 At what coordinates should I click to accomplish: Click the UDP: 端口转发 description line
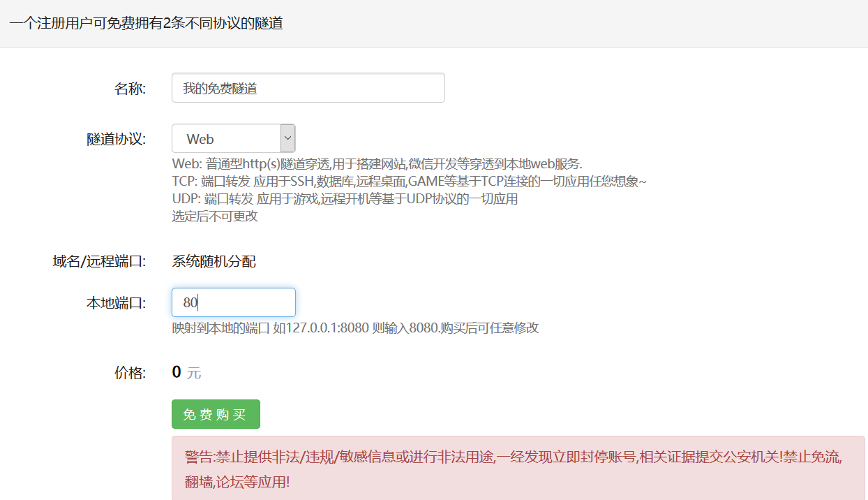(345, 199)
